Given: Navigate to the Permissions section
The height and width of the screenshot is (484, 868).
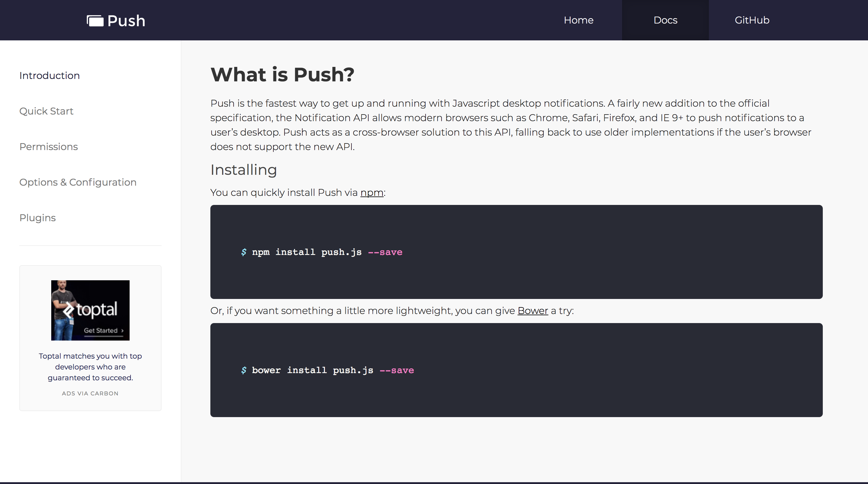Looking at the screenshot, I should click(x=49, y=146).
